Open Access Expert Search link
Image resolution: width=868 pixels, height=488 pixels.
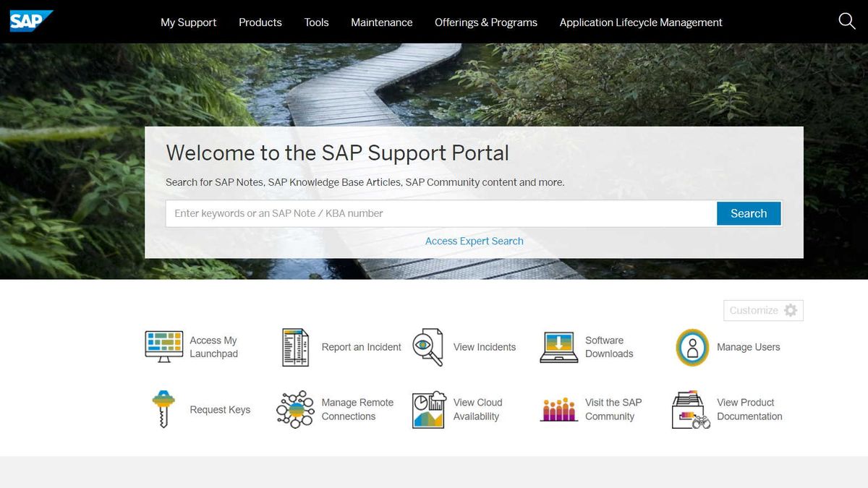tap(474, 241)
